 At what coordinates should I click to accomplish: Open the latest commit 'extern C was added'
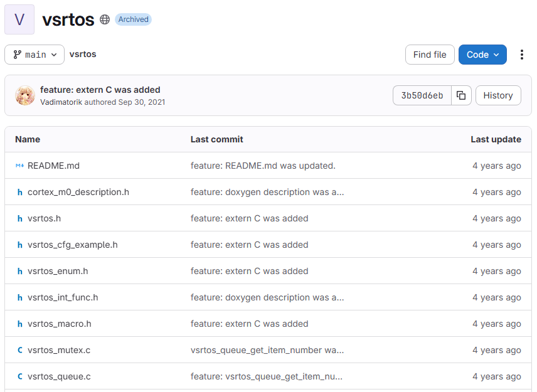tap(100, 90)
